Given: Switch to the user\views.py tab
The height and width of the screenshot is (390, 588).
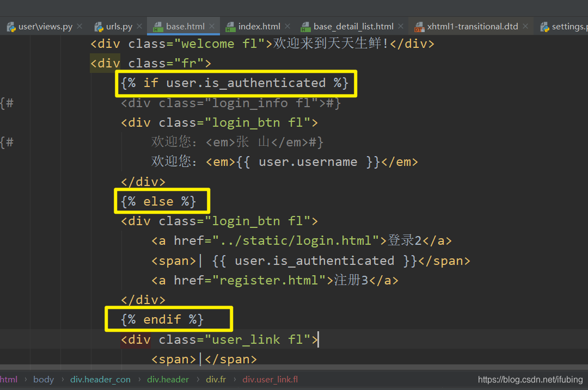Looking at the screenshot, I should (x=45, y=27).
